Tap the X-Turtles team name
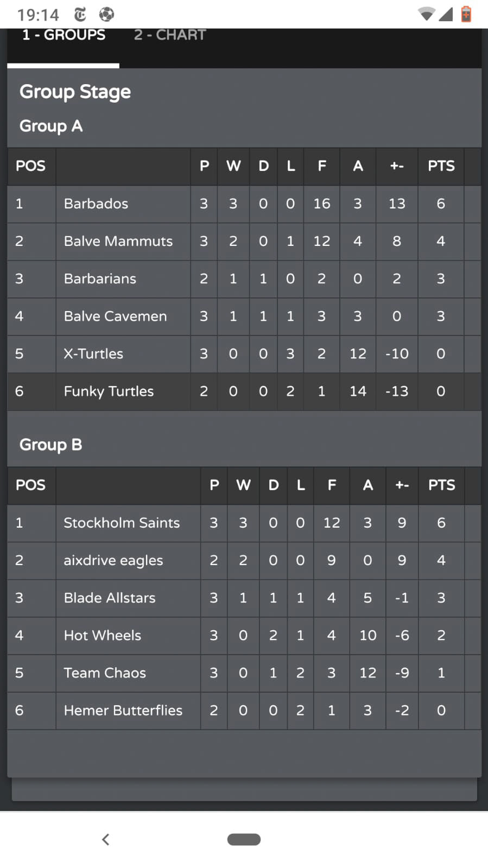This screenshot has height=868, width=488. pos(93,354)
